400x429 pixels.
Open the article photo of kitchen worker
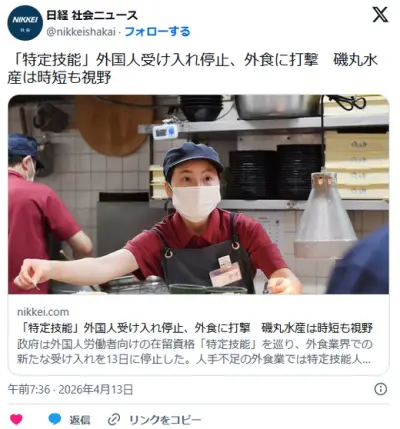198,195
